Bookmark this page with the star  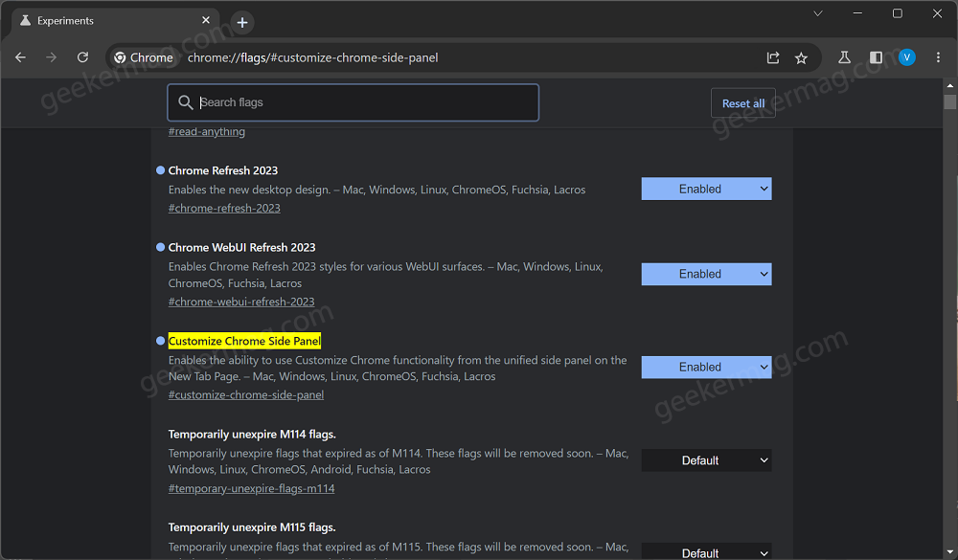[801, 57]
